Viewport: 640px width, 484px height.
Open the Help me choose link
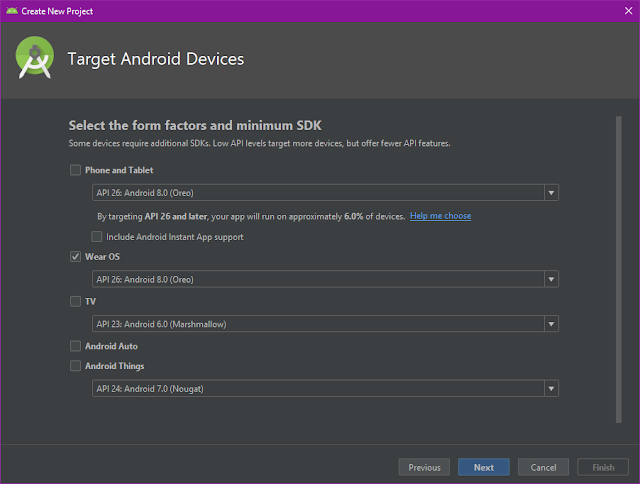click(440, 216)
